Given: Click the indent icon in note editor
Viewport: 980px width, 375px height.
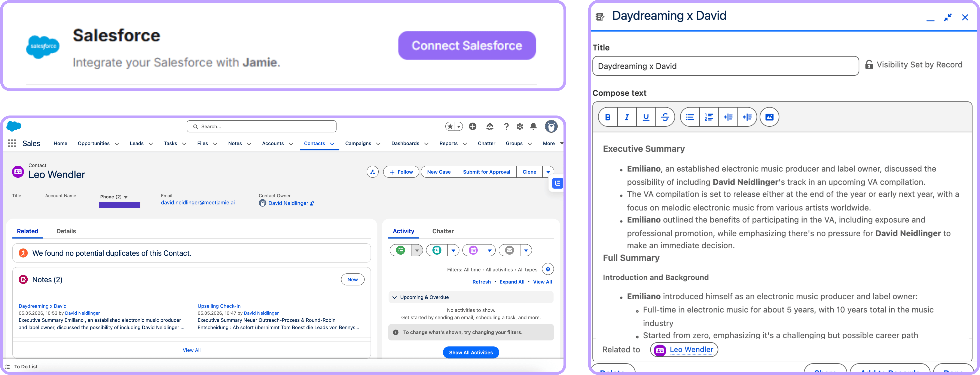Looking at the screenshot, I should click(x=728, y=117).
